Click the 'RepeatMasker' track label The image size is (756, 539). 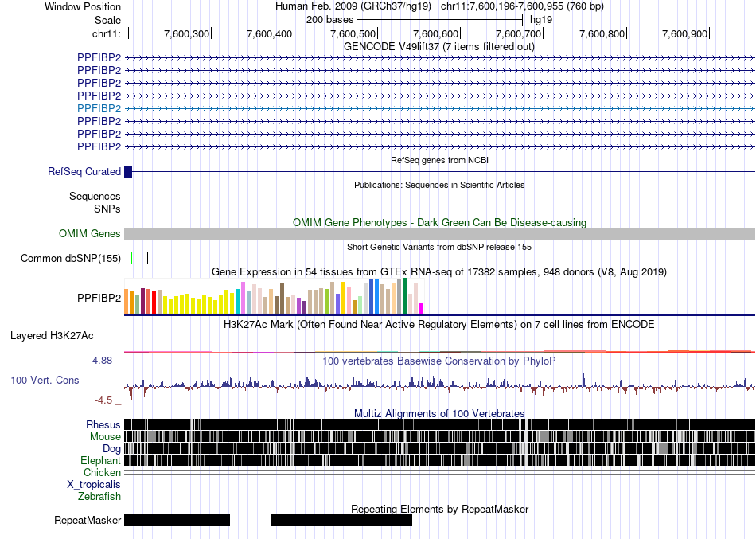pos(88,520)
